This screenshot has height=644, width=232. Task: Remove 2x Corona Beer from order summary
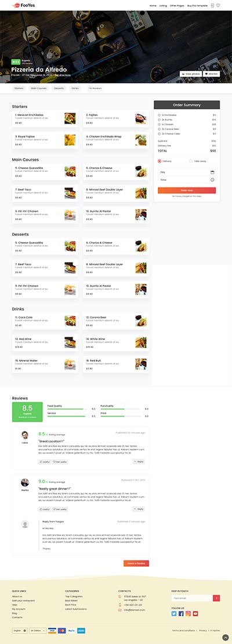click(159, 129)
